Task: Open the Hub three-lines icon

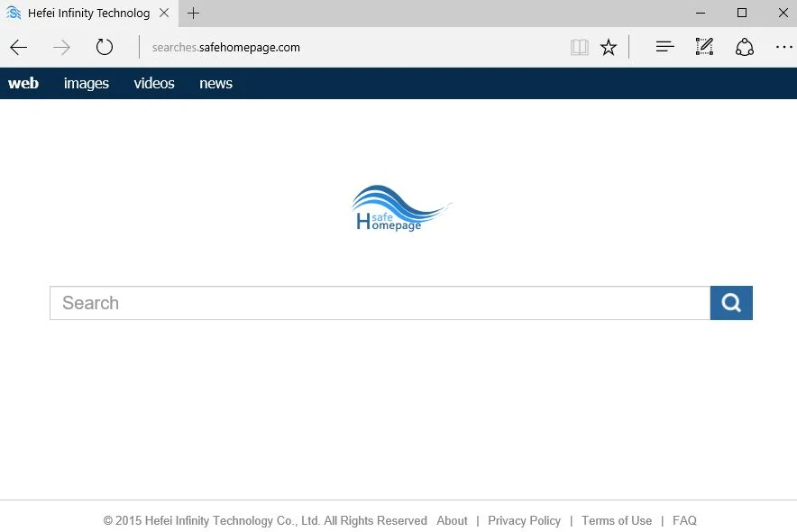Action: point(664,47)
